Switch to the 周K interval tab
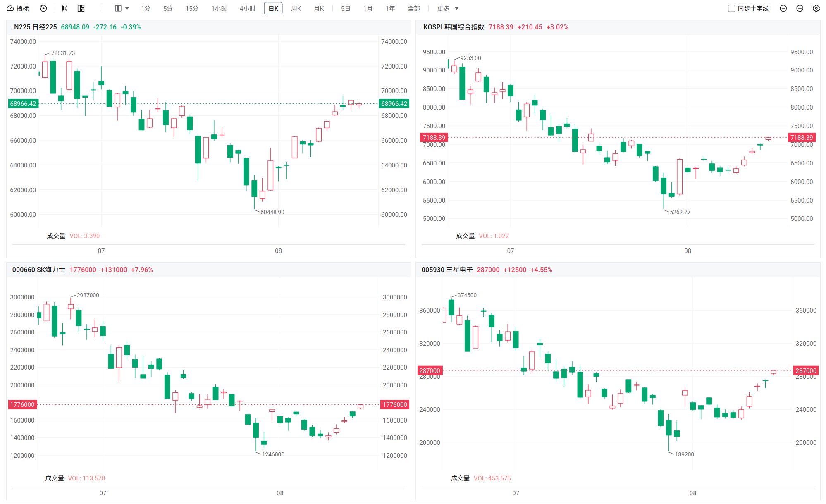The height and width of the screenshot is (504, 826). coord(296,8)
